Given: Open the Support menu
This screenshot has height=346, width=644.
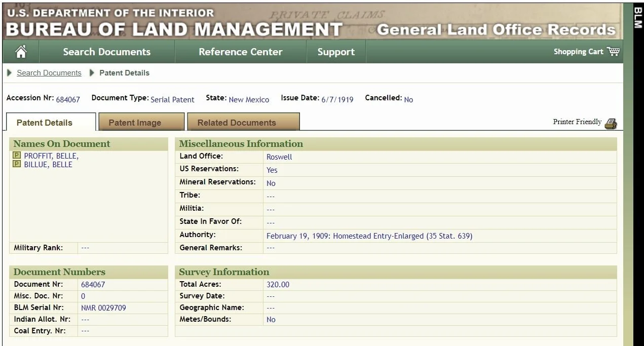Looking at the screenshot, I should pos(336,52).
